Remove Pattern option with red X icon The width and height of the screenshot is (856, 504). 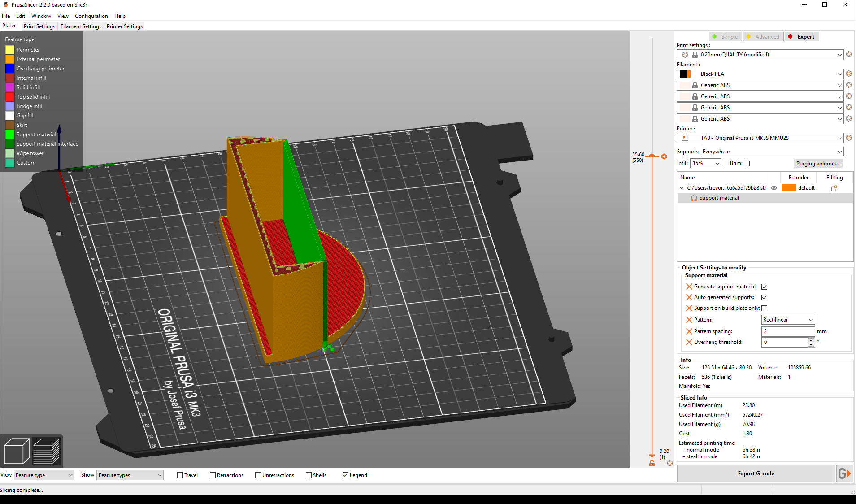pyautogui.click(x=689, y=320)
